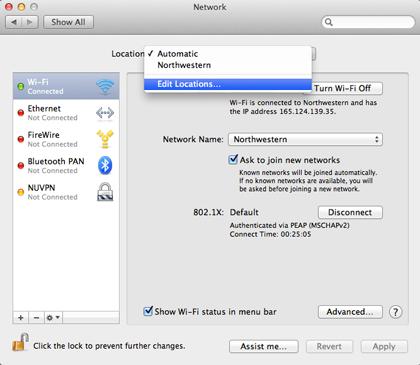Choose Northwestern in Location menu
This screenshot has width=420, height=365.
pos(228,65)
